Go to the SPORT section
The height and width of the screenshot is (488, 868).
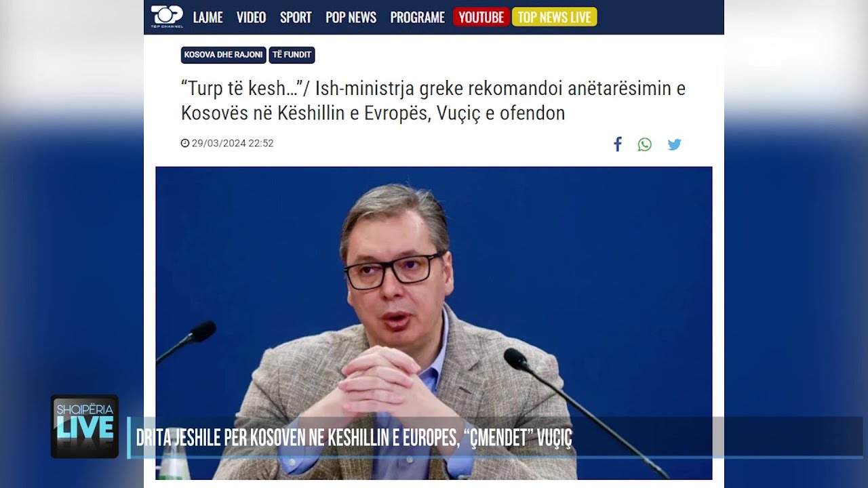click(x=296, y=18)
